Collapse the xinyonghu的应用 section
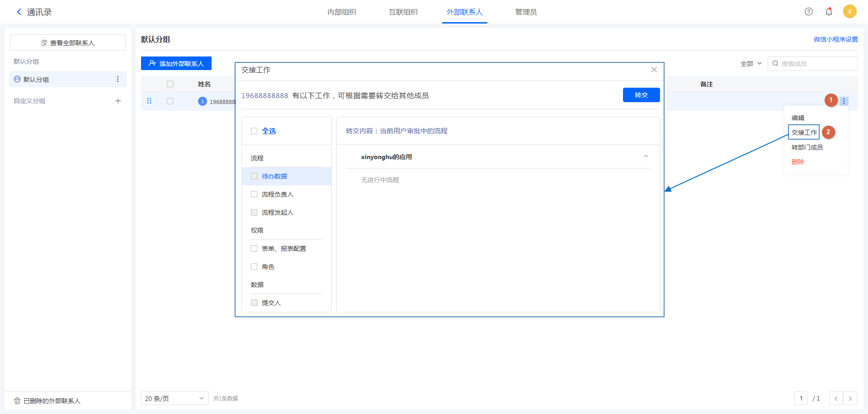The height and width of the screenshot is (414, 868). [646, 157]
